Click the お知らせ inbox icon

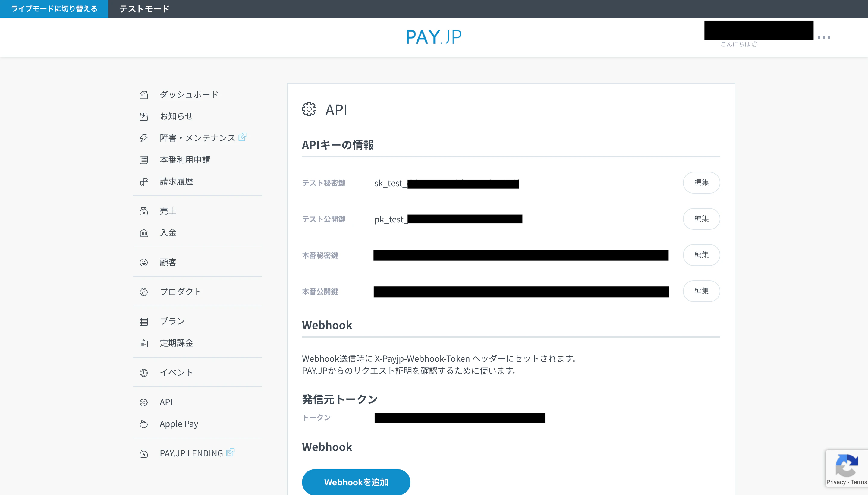coord(144,117)
